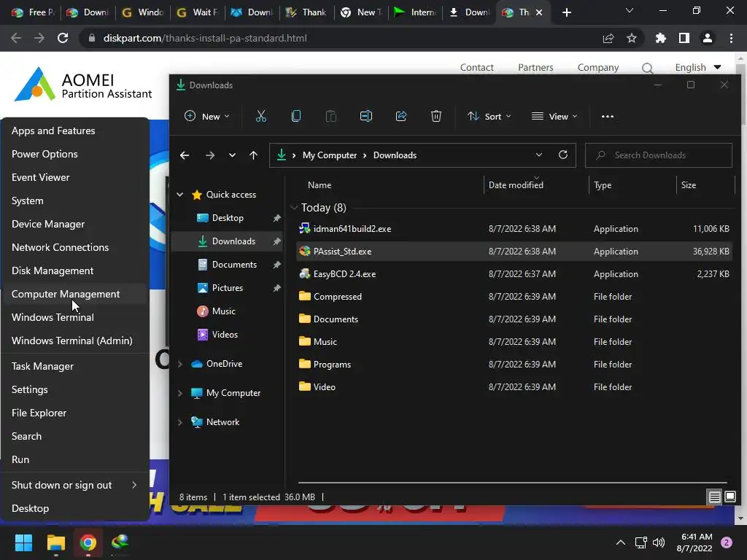This screenshot has height=560, width=747.
Task: Select Network in navigation pane
Action: [x=222, y=422]
